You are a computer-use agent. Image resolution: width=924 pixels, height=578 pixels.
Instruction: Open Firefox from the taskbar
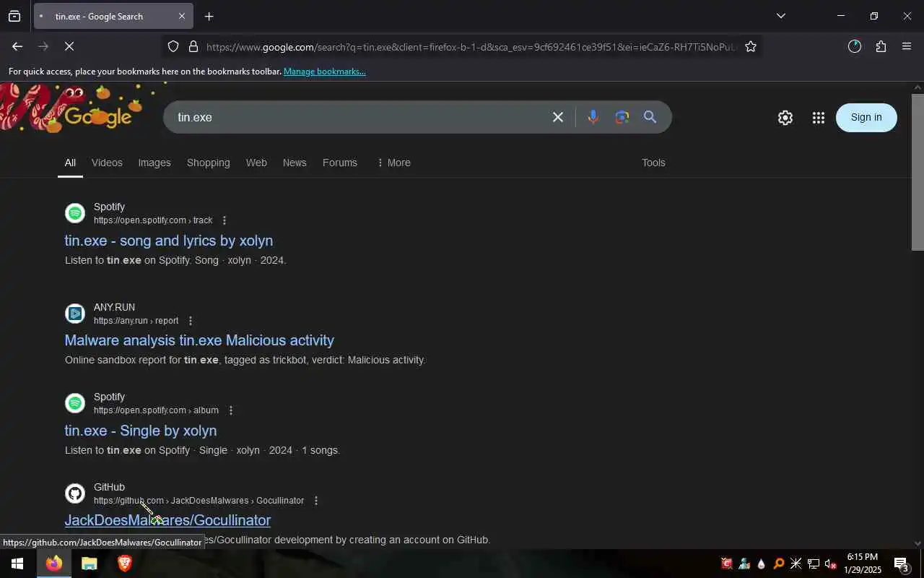coord(54,564)
